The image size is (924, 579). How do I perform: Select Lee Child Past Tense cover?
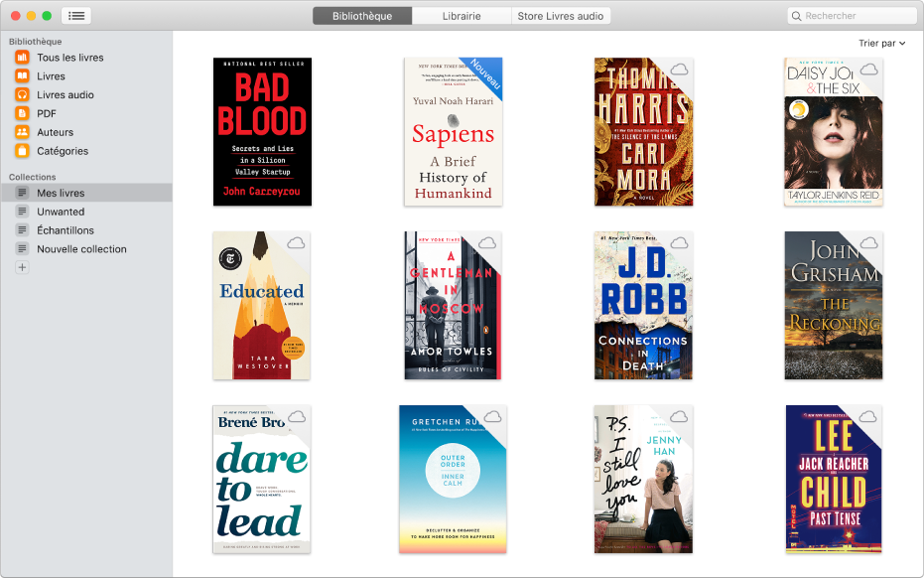(834, 480)
